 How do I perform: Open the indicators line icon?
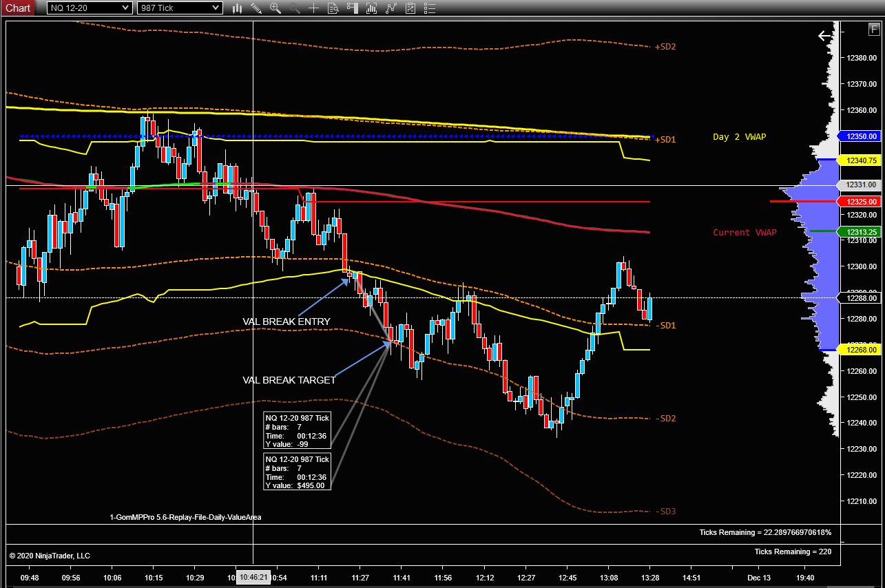(391, 8)
